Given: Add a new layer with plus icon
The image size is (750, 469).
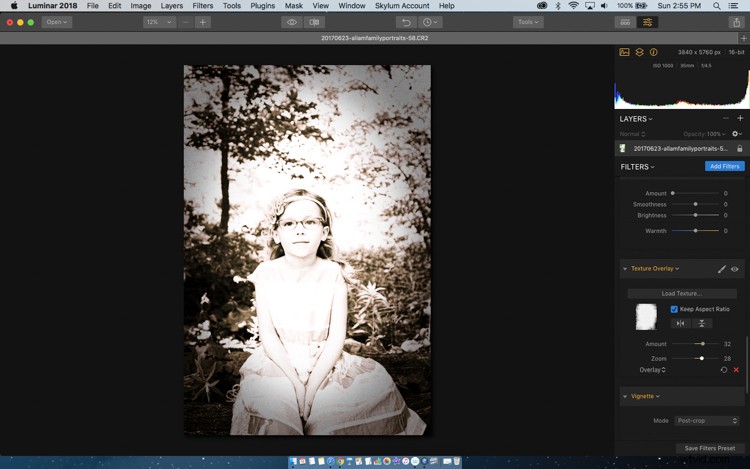Looking at the screenshot, I should coord(740,118).
